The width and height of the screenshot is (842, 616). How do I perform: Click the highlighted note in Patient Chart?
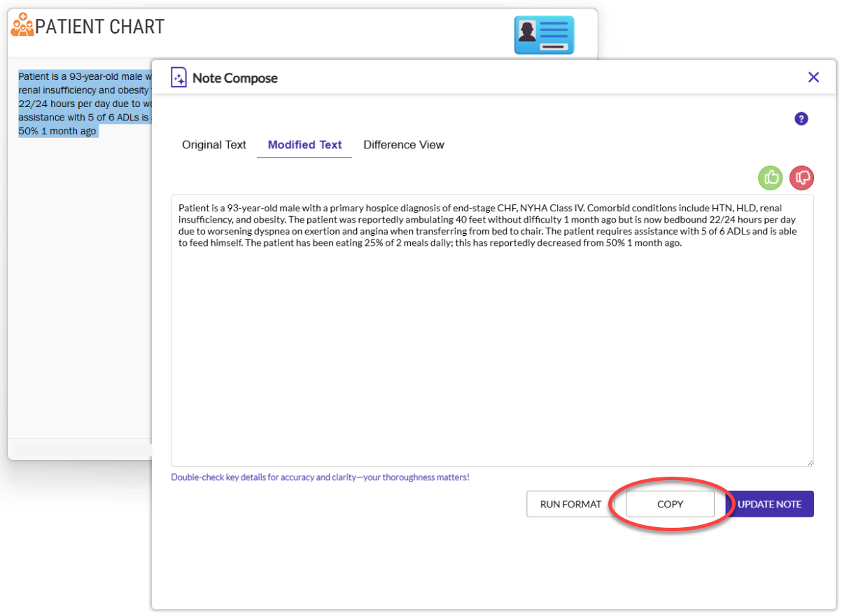click(x=85, y=104)
